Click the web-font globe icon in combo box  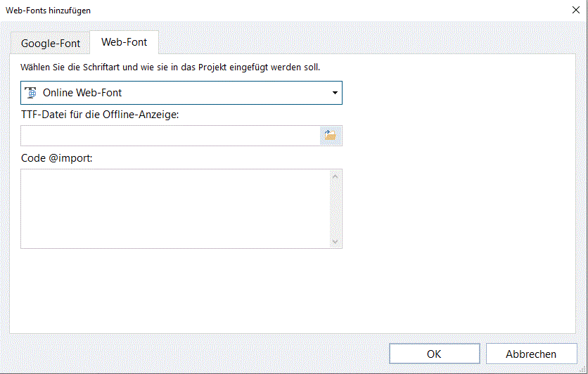point(30,93)
